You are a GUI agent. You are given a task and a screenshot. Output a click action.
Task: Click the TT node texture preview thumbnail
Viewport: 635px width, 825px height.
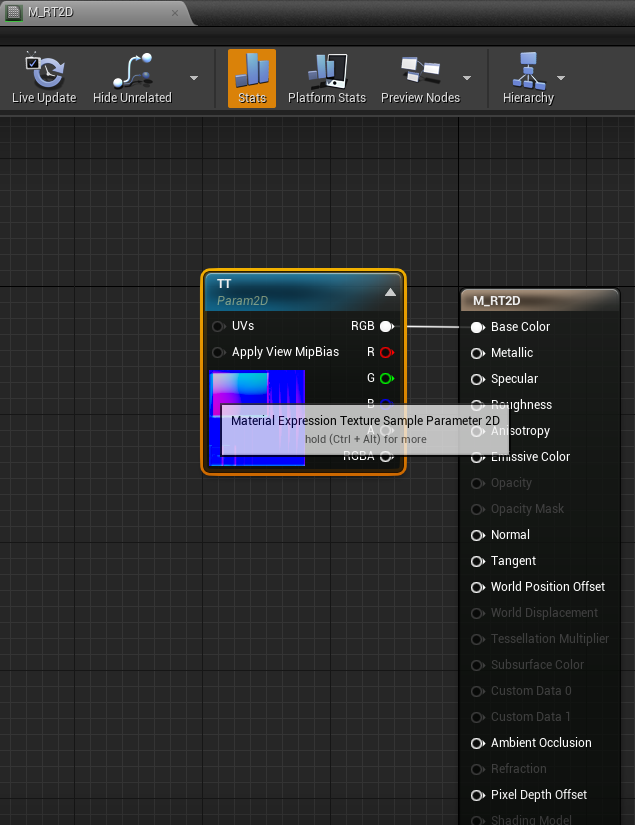click(257, 418)
